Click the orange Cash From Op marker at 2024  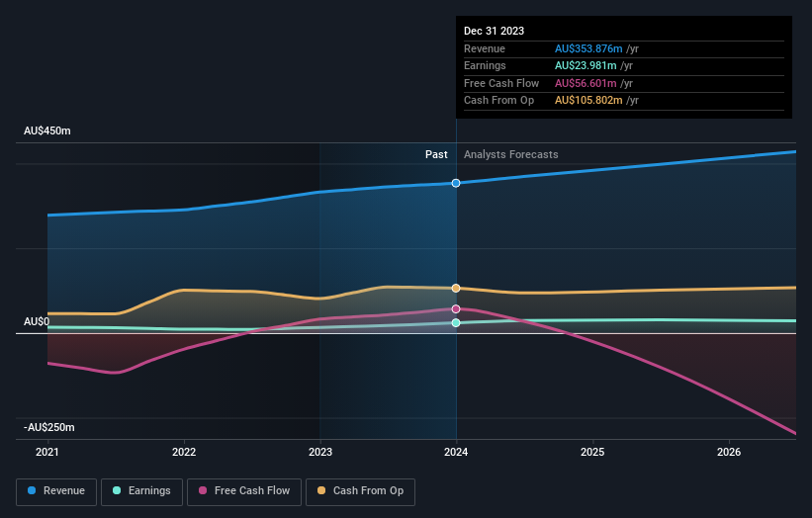click(456, 289)
